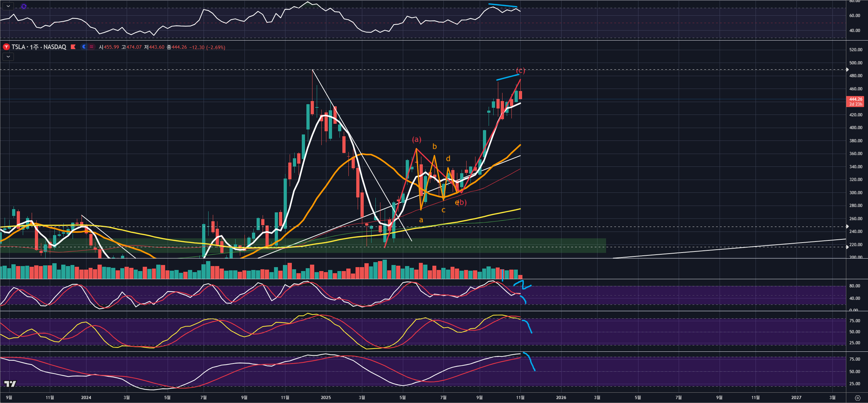This screenshot has width=868, height=403.
Task: Collapse the top oscillator pane legend chevron
Action: [8, 6]
